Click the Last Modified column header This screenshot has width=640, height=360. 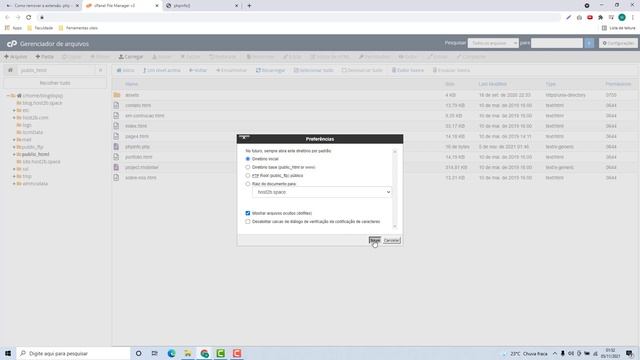[x=493, y=84]
